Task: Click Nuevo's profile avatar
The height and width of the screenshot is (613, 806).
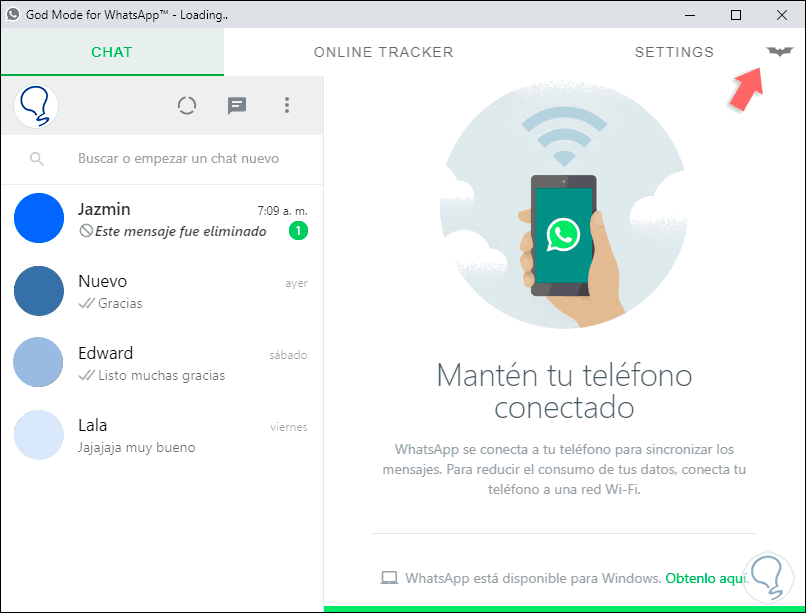Action: pos(39,291)
